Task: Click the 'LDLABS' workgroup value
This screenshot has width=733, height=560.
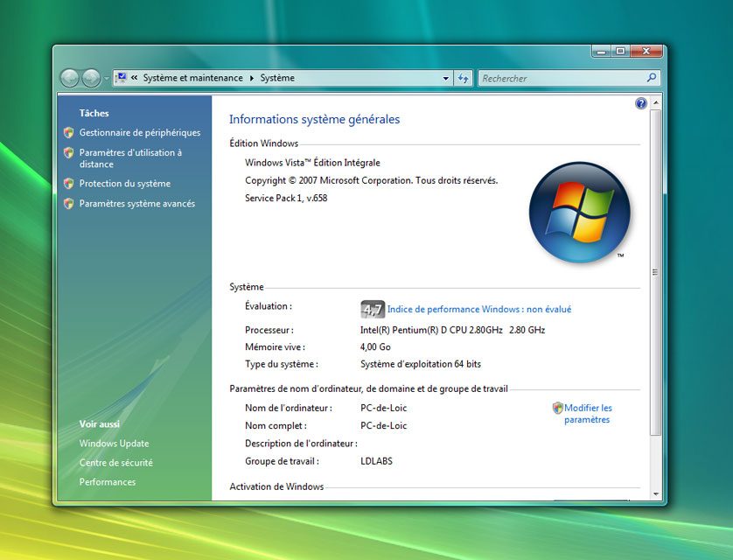Action: [376, 461]
